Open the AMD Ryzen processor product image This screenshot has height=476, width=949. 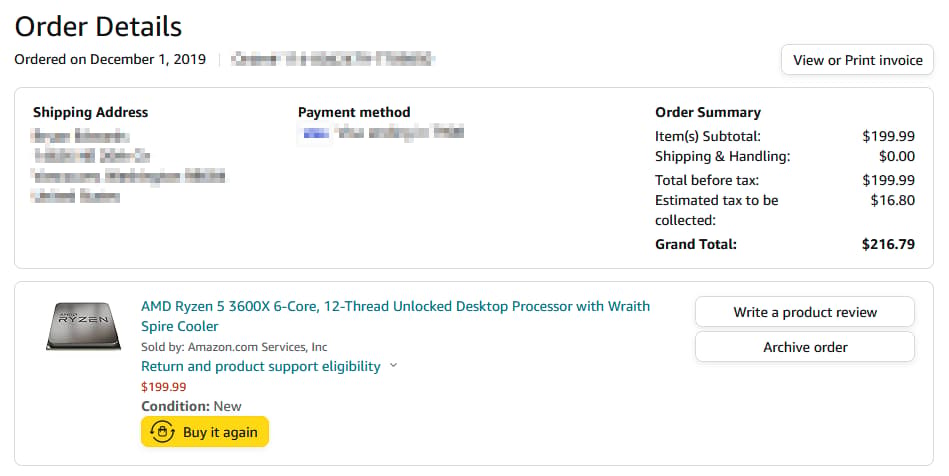pyautogui.click(x=84, y=326)
